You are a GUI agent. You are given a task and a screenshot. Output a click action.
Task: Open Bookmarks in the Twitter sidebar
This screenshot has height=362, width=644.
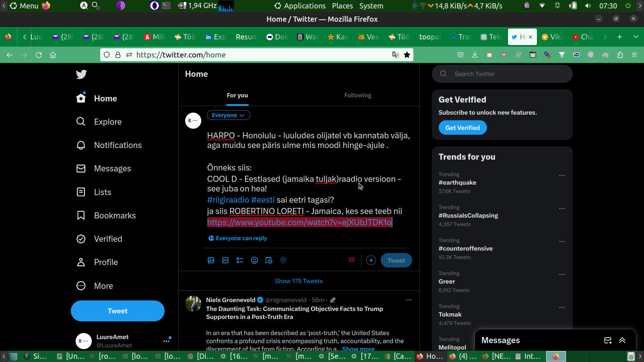pos(106,216)
